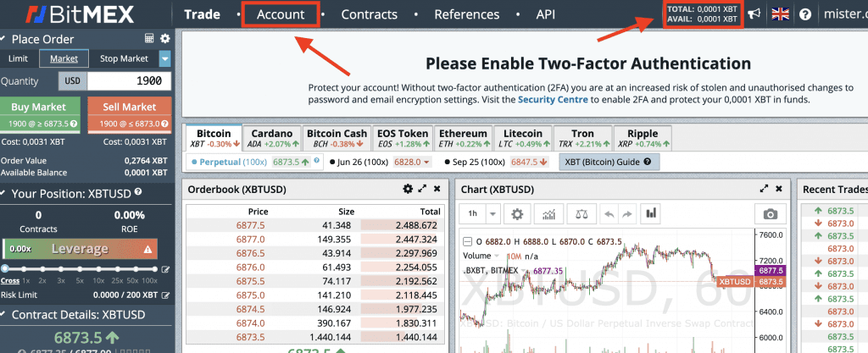
Task: Open Place Order settings gear
Action: pyautogui.click(x=164, y=39)
